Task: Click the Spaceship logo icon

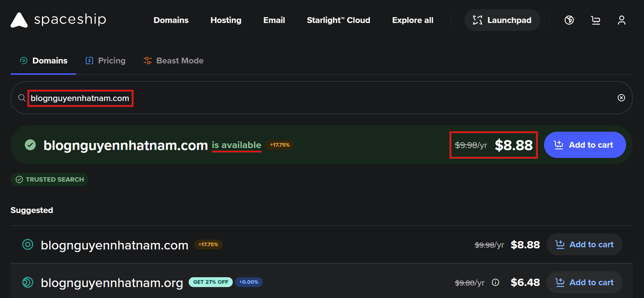Action: [x=19, y=20]
